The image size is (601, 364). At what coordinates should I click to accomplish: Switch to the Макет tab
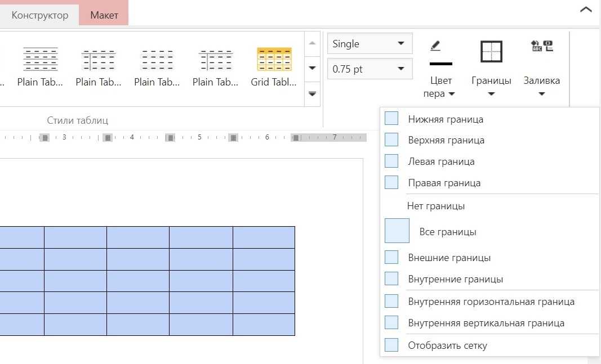click(104, 15)
